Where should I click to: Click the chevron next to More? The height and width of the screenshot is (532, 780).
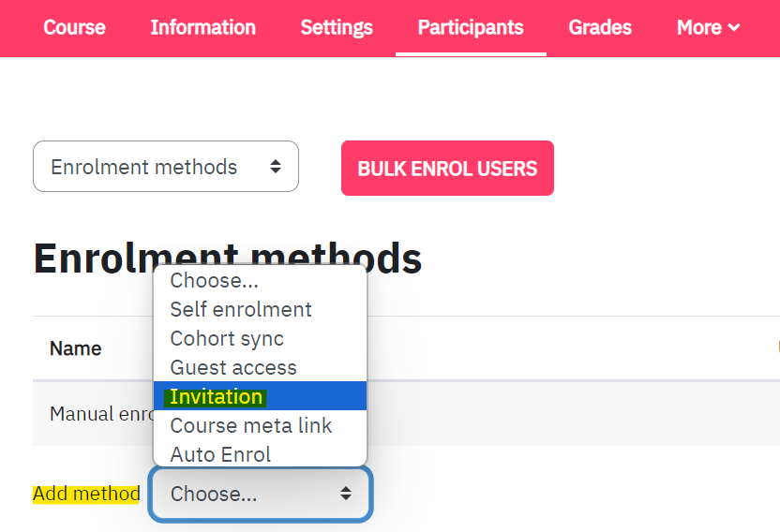click(734, 28)
